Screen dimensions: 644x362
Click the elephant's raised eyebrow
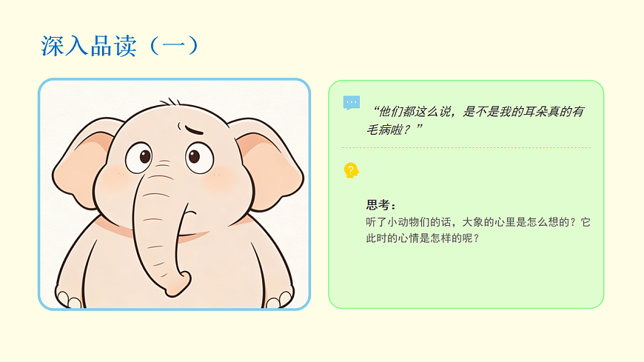coord(194,131)
